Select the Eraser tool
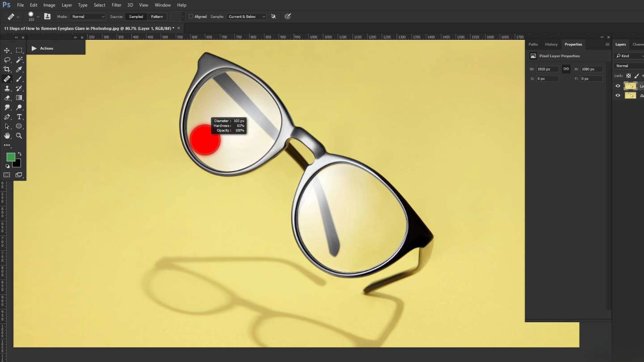This screenshot has width=644, height=362. coord(7,98)
